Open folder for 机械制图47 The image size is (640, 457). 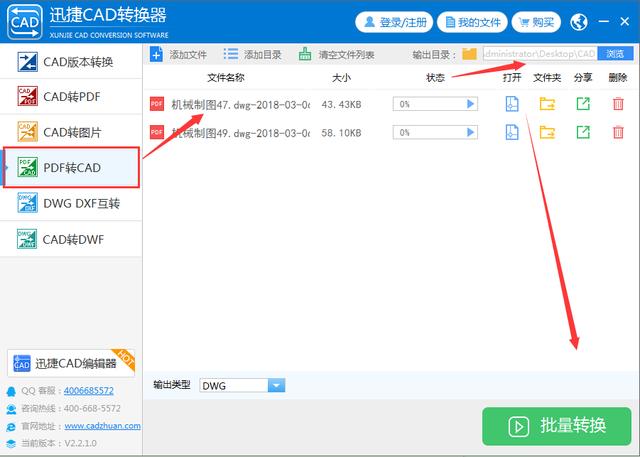(547, 104)
